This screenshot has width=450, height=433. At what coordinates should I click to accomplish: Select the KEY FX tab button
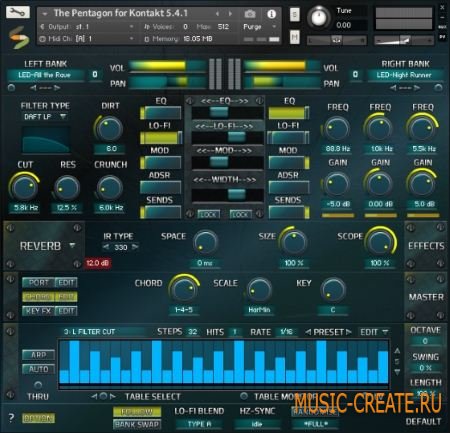pyautogui.click(x=39, y=311)
